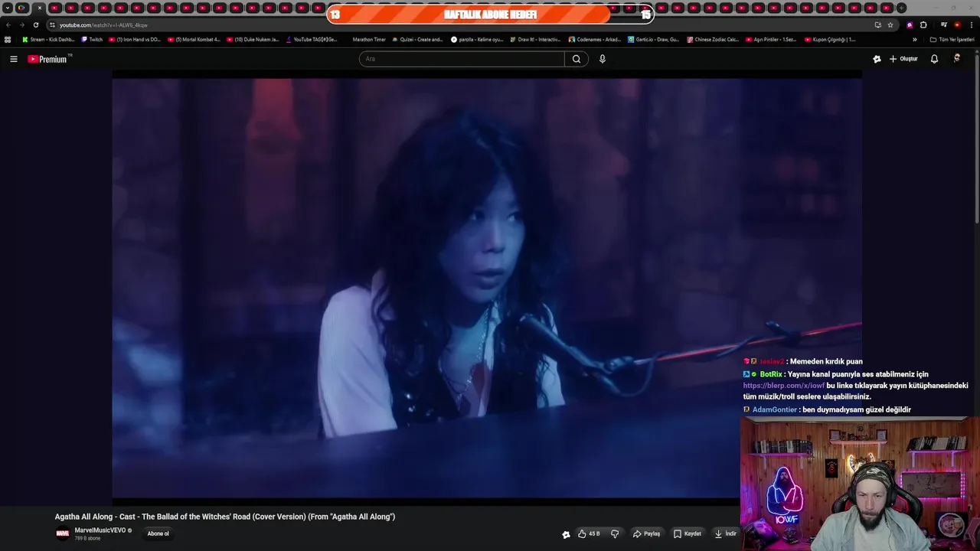Start voice search with the microphone
Viewport: 980px width, 551px height.
click(x=603, y=59)
